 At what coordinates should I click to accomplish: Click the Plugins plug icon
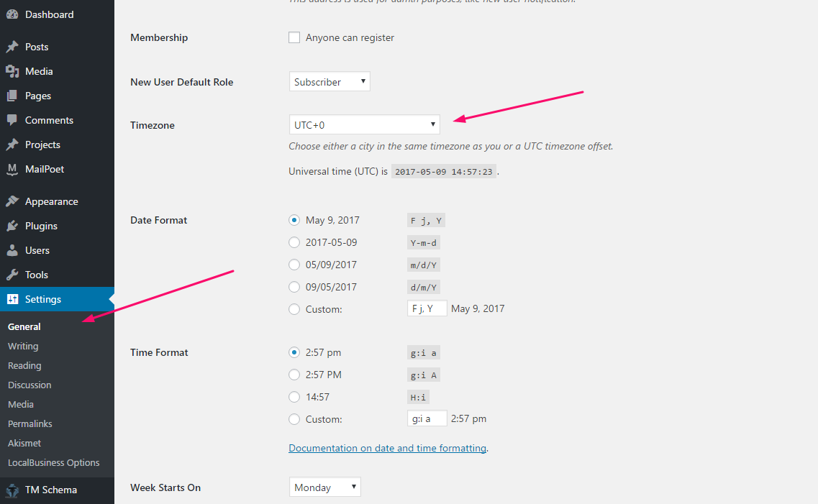tap(12, 226)
